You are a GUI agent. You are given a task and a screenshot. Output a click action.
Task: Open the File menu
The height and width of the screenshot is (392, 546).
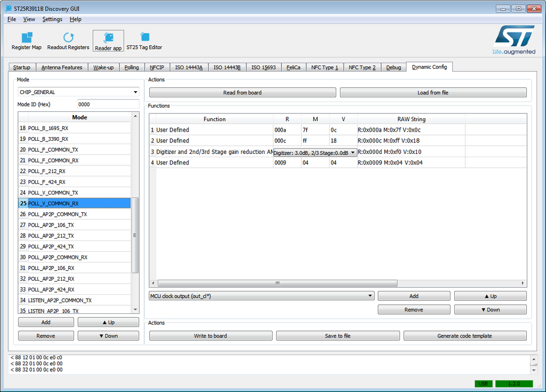point(11,19)
